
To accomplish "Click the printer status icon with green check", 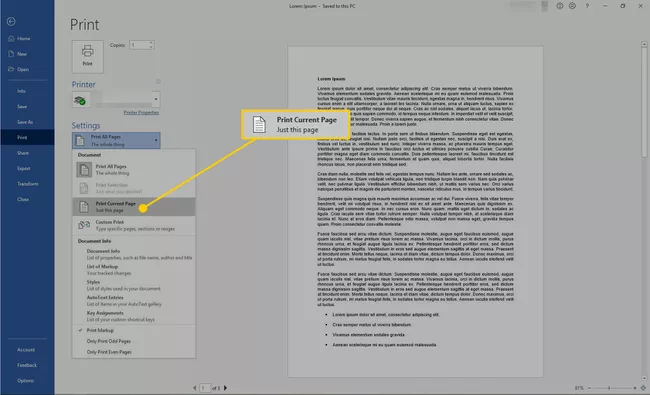I will pos(80,100).
